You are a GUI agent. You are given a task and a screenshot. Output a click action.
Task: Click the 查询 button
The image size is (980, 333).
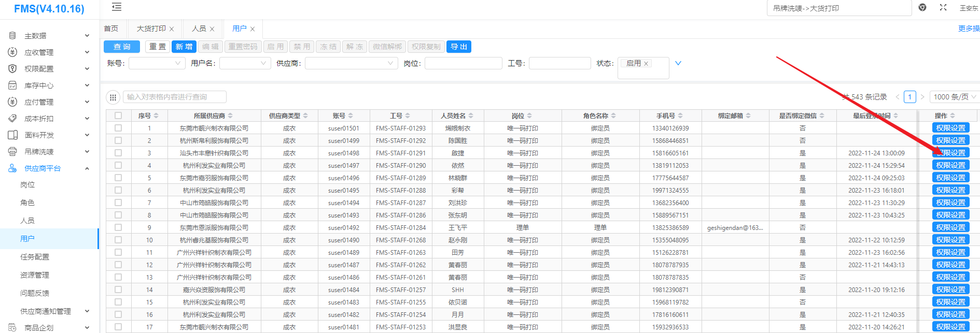[x=122, y=47]
